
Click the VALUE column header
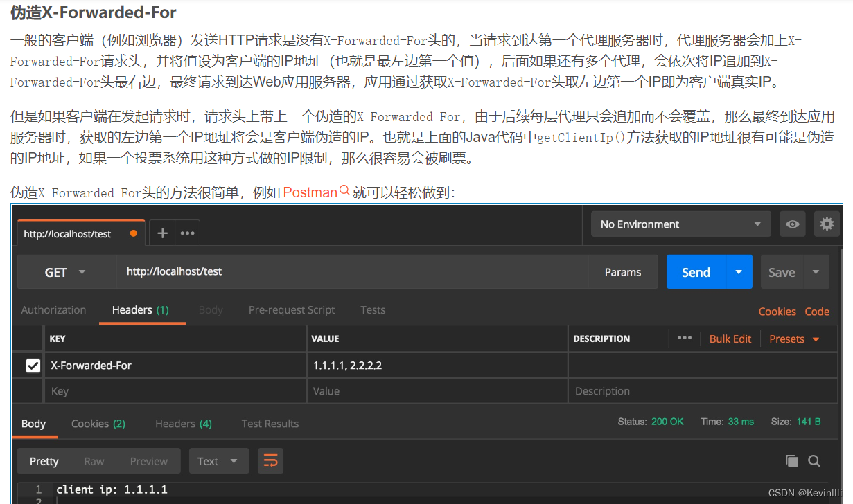click(x=326, y=339)
